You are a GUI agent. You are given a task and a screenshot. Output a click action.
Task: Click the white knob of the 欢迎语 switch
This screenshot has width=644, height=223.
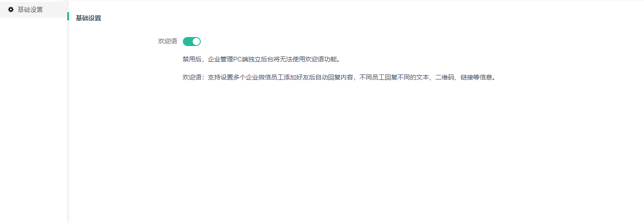196,42
